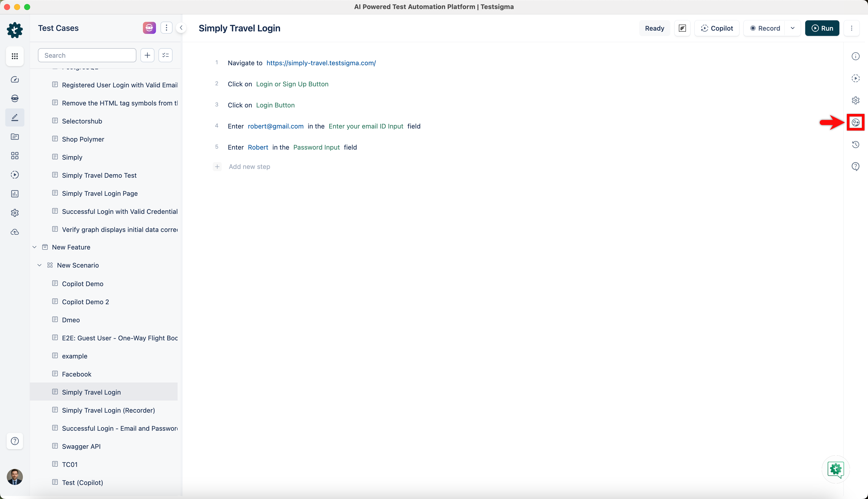Click robert@gmail.com test data in step 4
The height and width of the screenshot is (499, 868).
tap(276, 126)
